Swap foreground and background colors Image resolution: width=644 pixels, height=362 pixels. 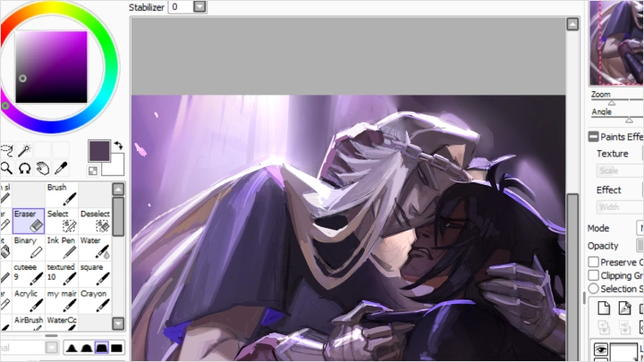click(x=117, y=146)
